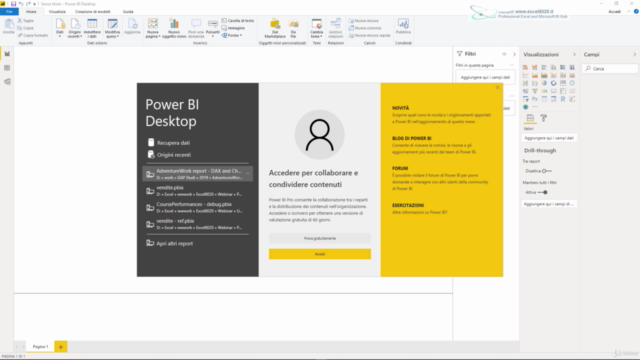Click the yellow Accedi button in dialog
Image resolution: width=640 pixels, height=360 pixels.
(320, 254)
